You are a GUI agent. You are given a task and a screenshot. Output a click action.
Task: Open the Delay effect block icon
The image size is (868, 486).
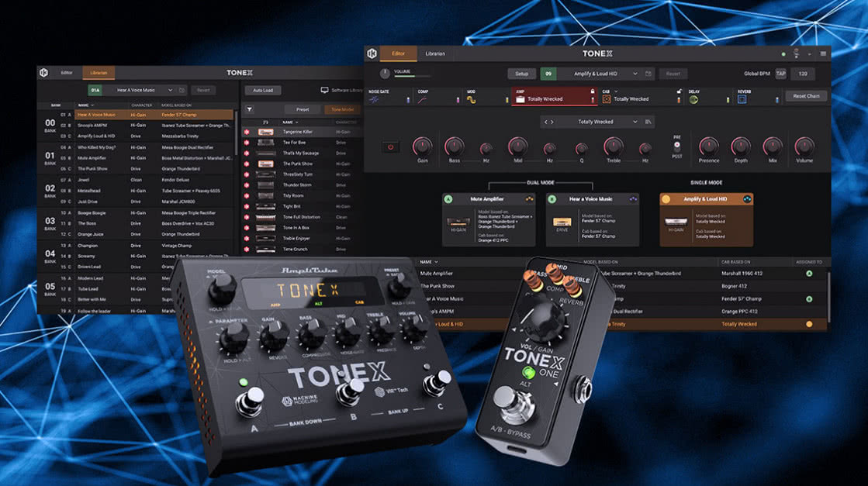[693, 99]
